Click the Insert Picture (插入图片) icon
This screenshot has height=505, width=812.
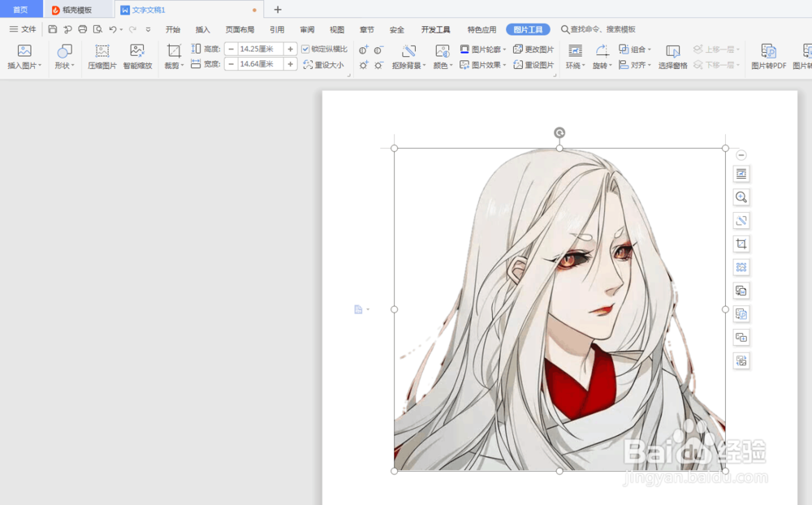(24, 50)
